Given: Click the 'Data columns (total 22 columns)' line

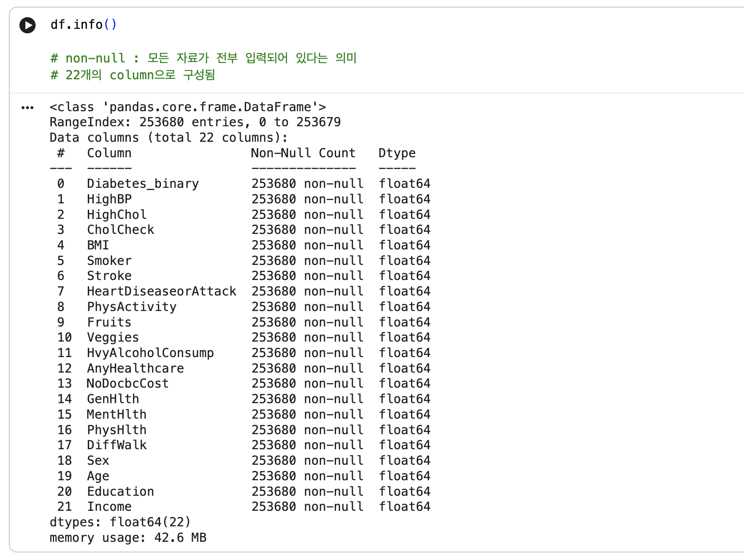Looking at the screenshot, I should 168,138.
